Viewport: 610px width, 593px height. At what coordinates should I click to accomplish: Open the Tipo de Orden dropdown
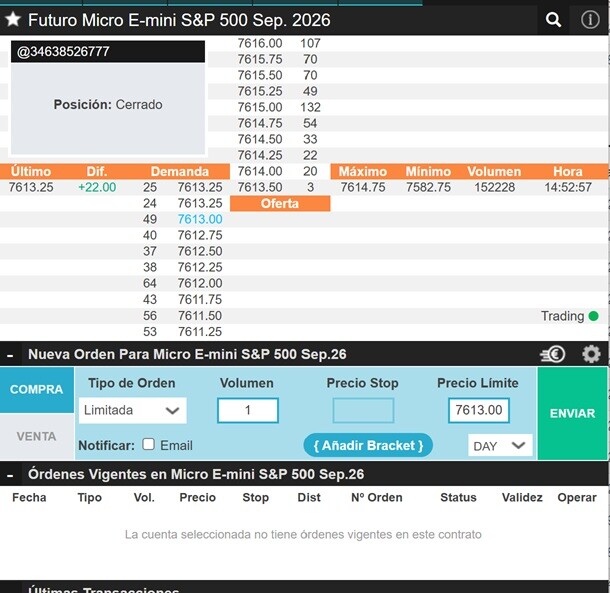[x=132, y=410]
